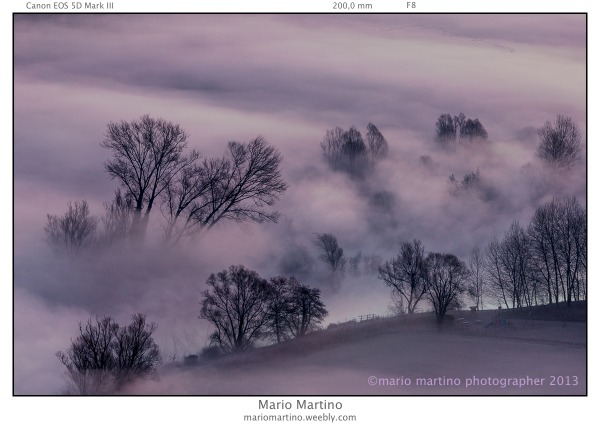The image size is (600, 424).
Task: Click the faint tree below top-right cluster
Action: (465, 182)
